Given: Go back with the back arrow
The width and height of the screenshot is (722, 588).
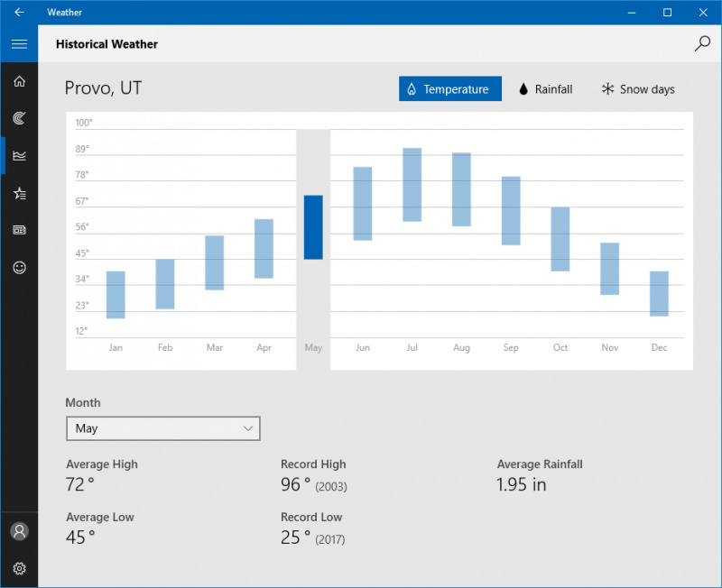Looking at the screenshot, I should click(19, 12).
